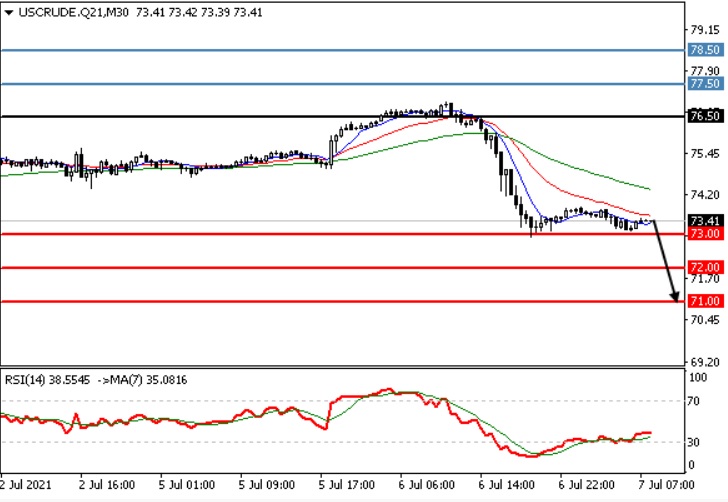Click the 5 Jul 01:00 time axis label
Screen dimensions: 728x502
tap(187, 485)
